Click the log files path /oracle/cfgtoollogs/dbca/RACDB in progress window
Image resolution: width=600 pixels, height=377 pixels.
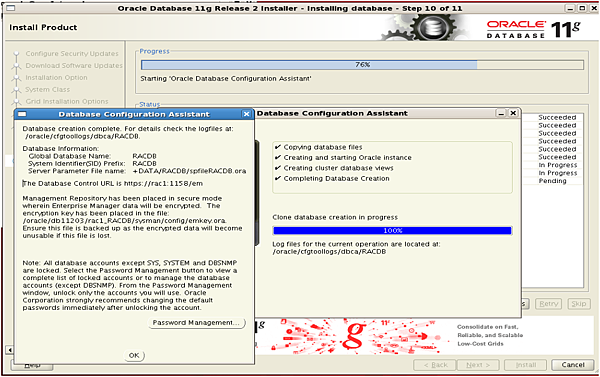(329, 251)
